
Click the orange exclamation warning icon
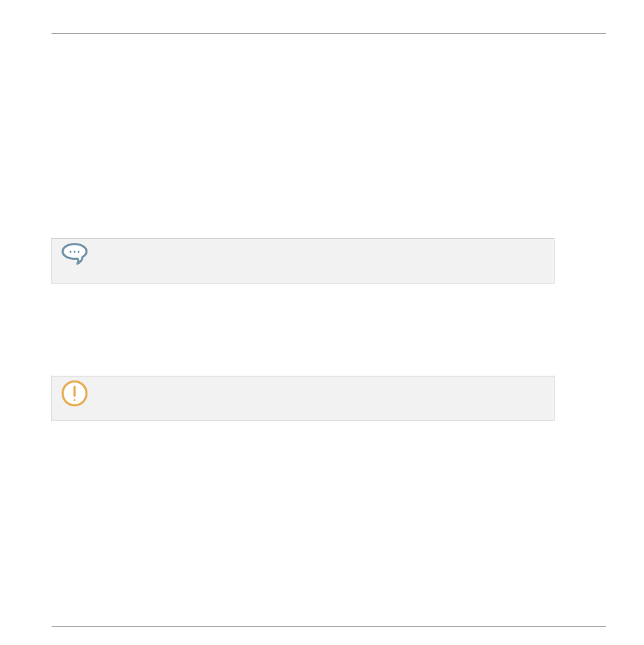pos(75,393)
